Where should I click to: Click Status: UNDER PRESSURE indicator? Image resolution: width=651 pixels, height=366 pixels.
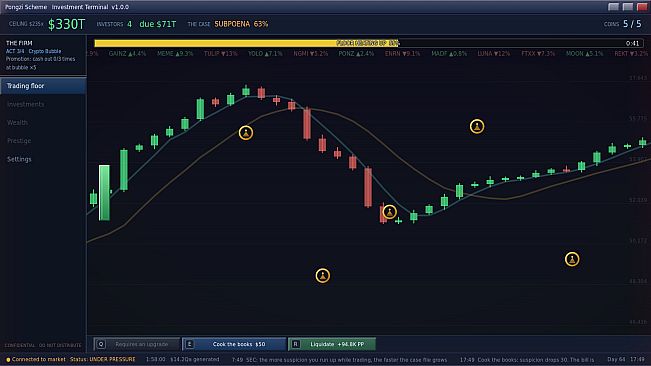tap(103, 359)
